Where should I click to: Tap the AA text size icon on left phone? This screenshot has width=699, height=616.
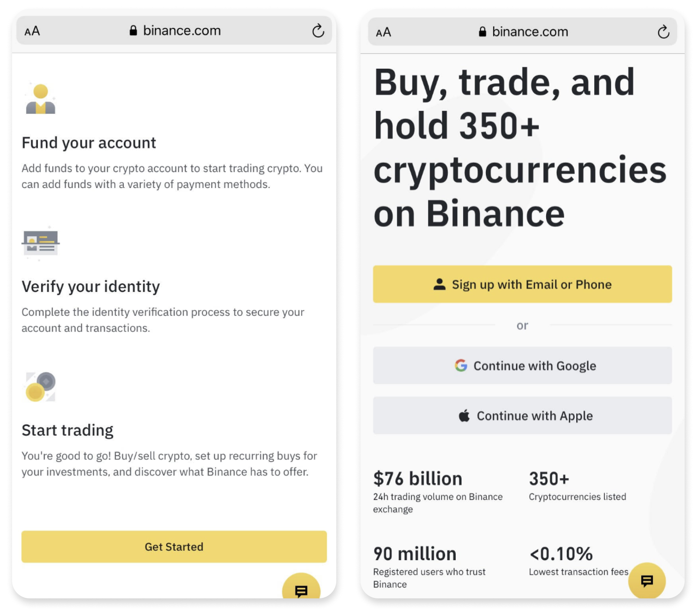click(32, 31)
